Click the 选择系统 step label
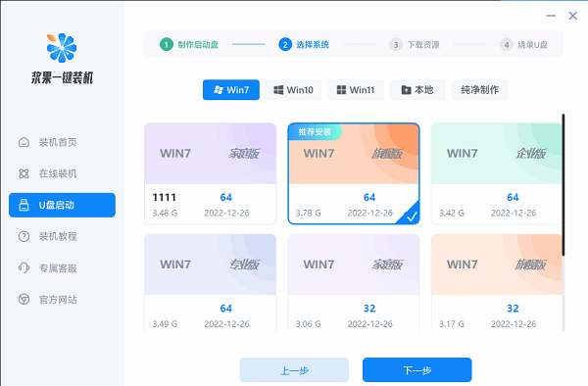 [313, 45]
